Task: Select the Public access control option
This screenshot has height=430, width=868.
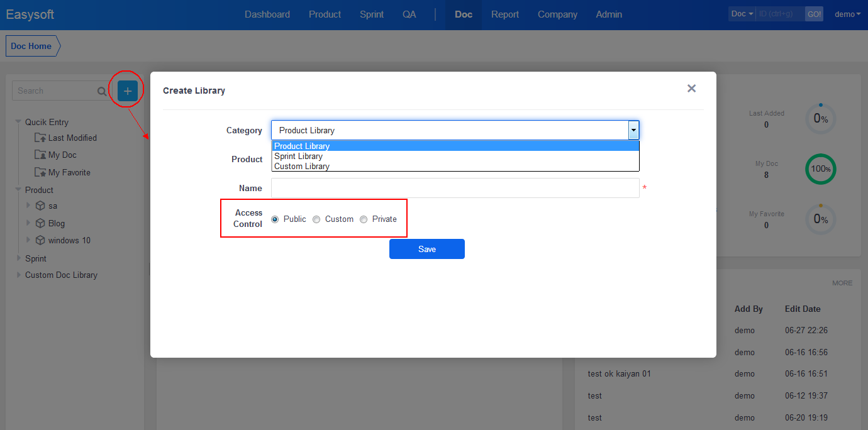Action: coord(275,219)
